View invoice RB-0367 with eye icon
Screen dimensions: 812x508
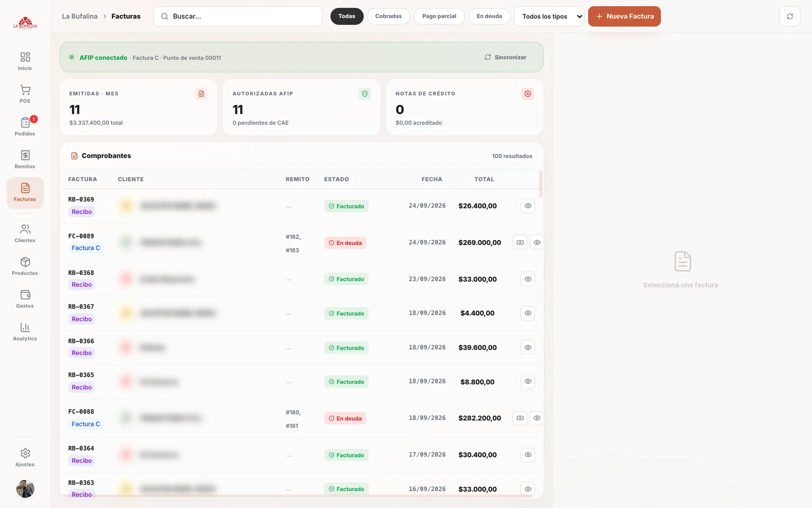click(x=528, y=313)
